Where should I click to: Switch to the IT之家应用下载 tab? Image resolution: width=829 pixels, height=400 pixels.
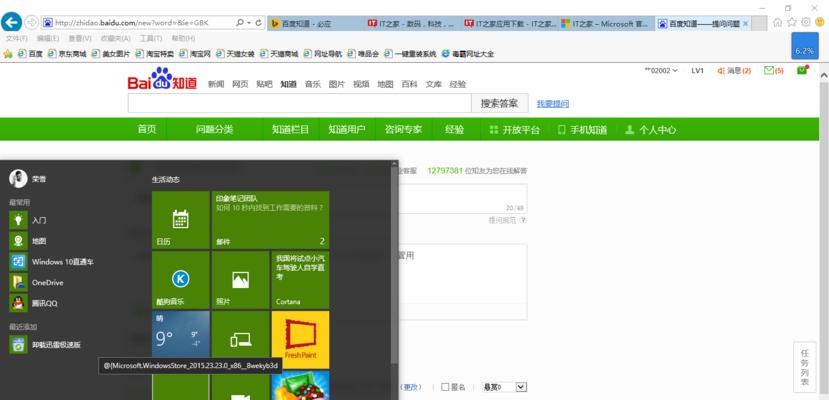point(509,23)
